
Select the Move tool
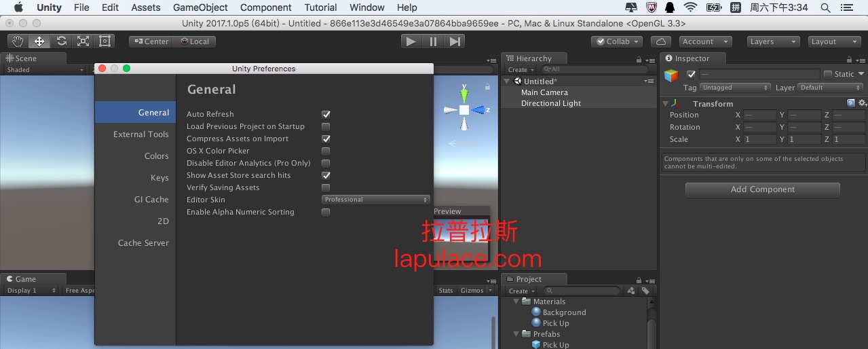[39, 41]
